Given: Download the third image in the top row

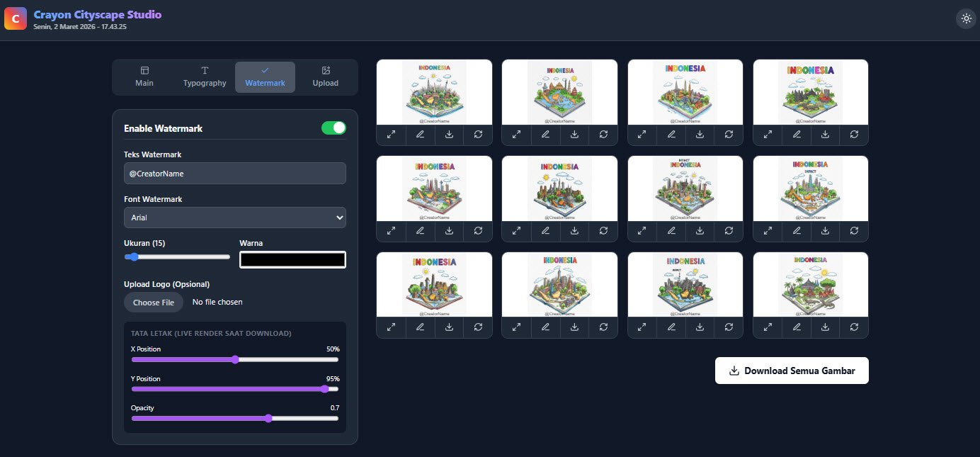Looking at the screenshot, I should tap(700, 134).
